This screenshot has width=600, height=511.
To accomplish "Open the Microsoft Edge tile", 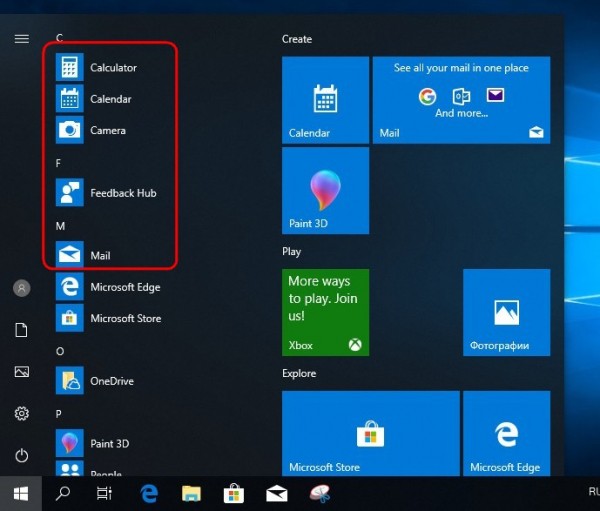I will (x=507, y=433).
